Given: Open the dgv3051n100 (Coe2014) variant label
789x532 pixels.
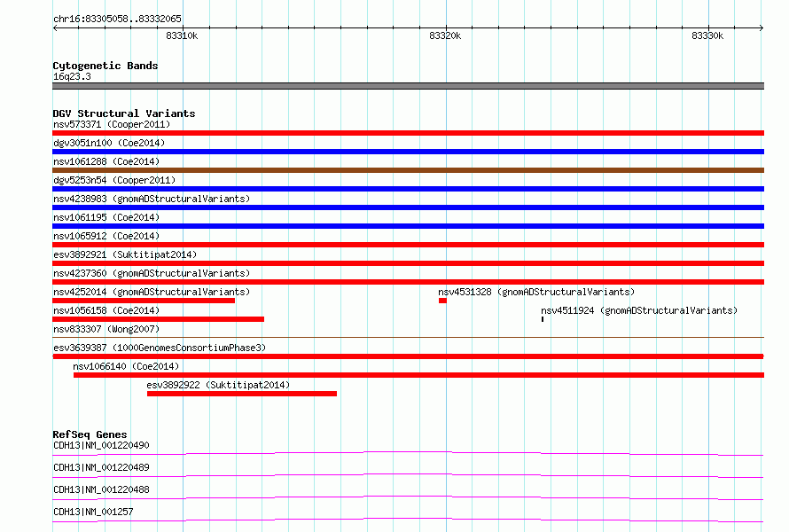Looking at the screenshot, I should point(109,143).
